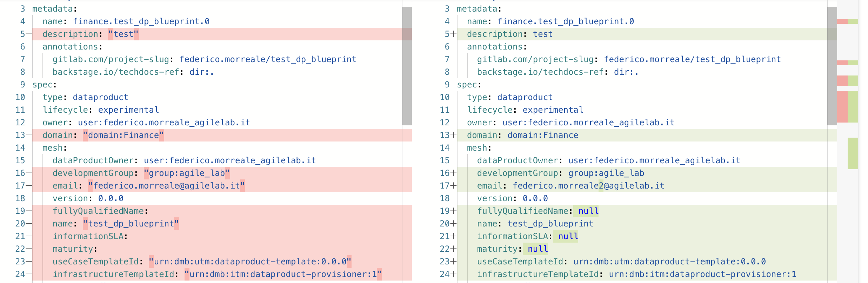Click the dir:. value in right pane
This screenshot has width=868, height=283.
point(626,72)
